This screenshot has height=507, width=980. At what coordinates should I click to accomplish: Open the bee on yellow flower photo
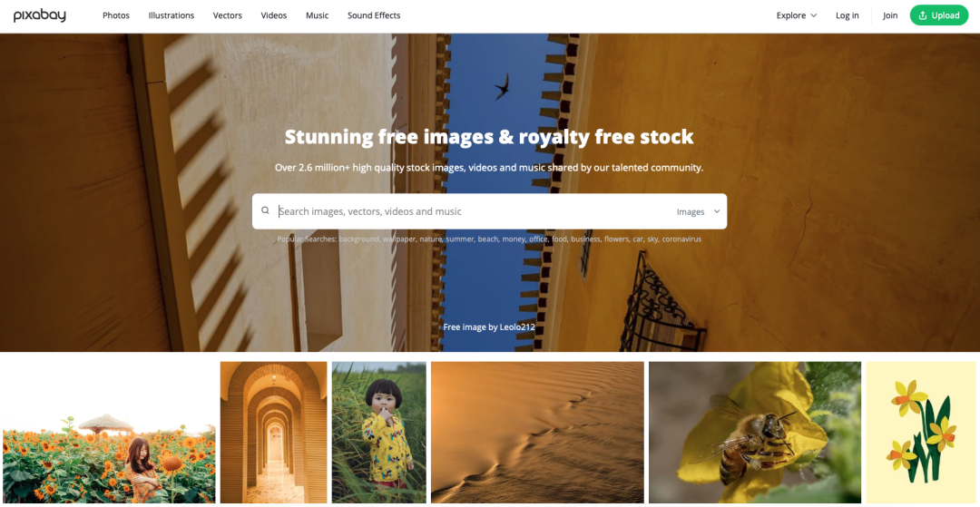755,432
